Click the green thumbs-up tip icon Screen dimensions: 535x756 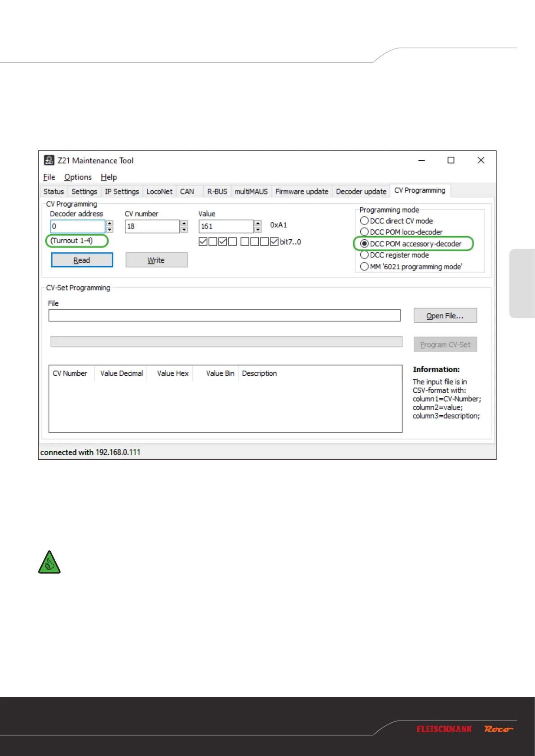coord(49,562)
